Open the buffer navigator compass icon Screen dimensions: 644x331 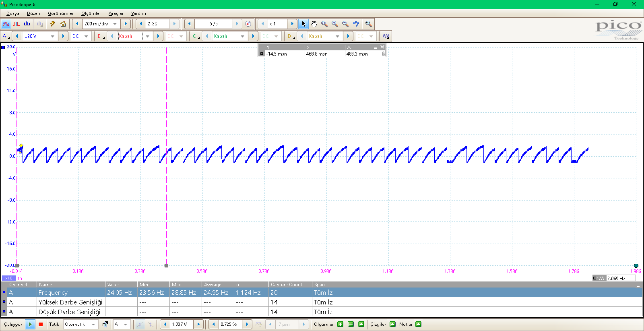click(248, 24)
